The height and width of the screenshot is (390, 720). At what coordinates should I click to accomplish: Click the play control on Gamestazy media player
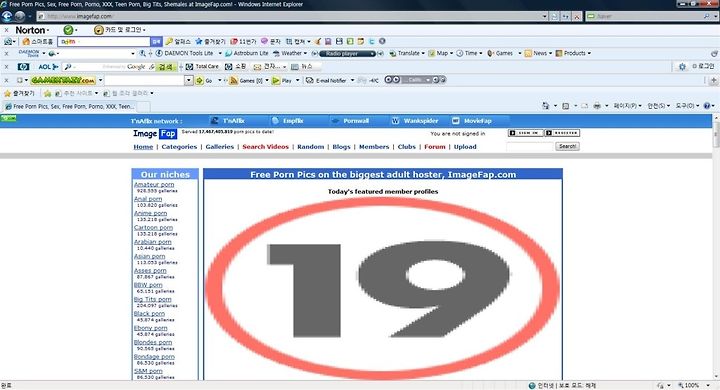[x=395, y=80]
